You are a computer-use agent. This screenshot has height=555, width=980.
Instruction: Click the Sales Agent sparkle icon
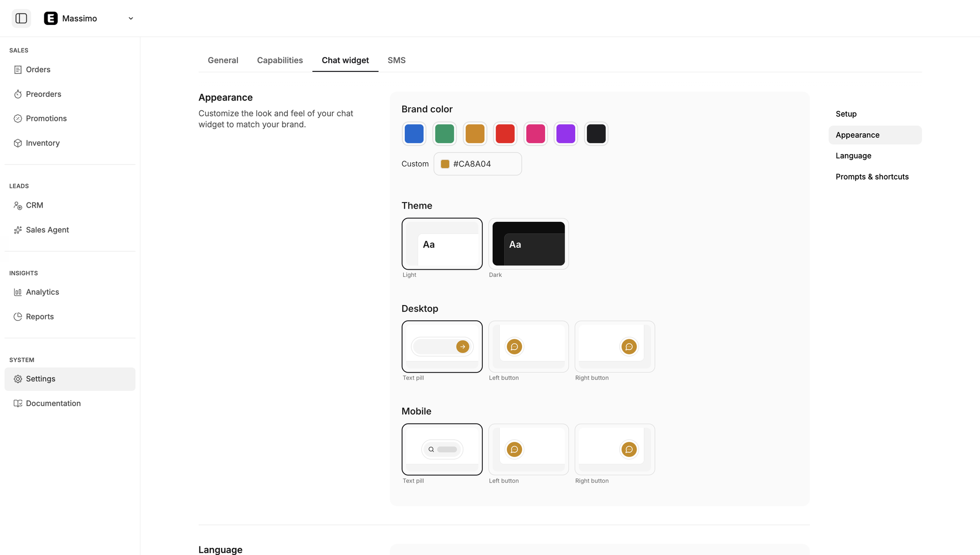(18, 230)
